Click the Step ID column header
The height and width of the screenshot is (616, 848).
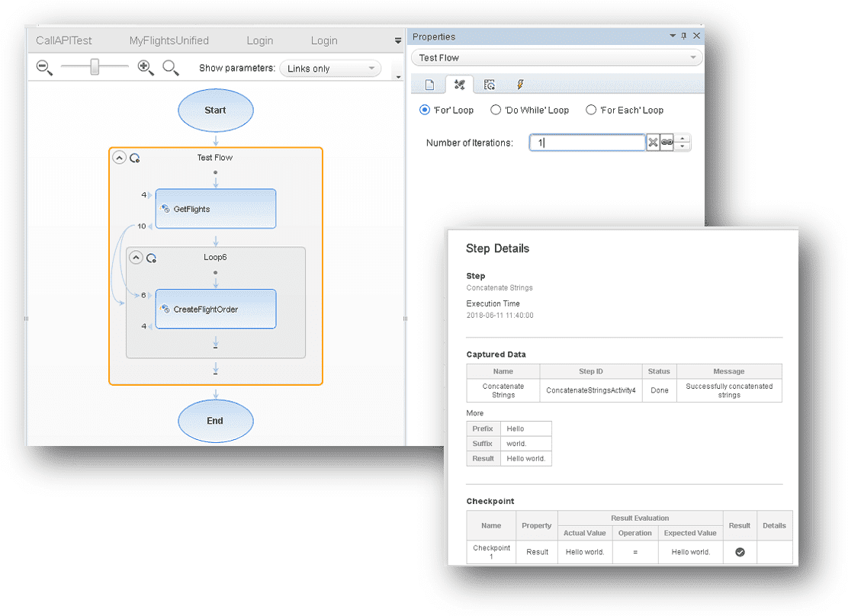pos(590,371)
